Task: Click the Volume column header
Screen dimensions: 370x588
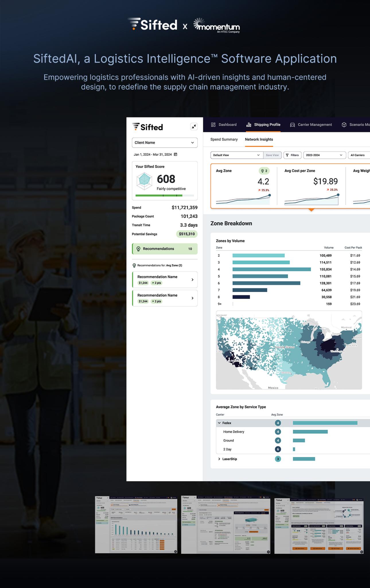Action: point(329,247)
